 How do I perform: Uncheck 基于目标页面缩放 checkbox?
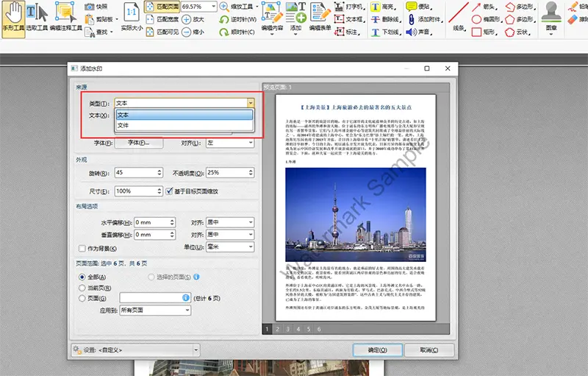(170, 191)
